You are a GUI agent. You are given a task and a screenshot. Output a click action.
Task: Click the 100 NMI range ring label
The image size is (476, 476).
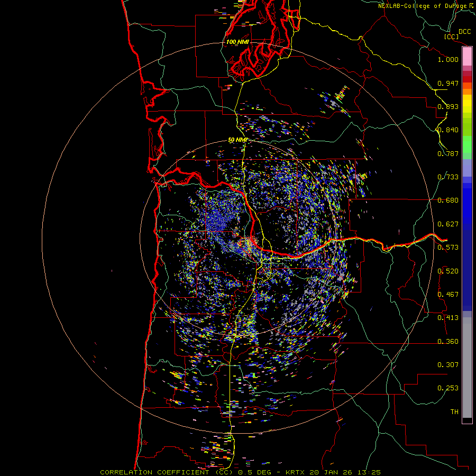(237, 42)
